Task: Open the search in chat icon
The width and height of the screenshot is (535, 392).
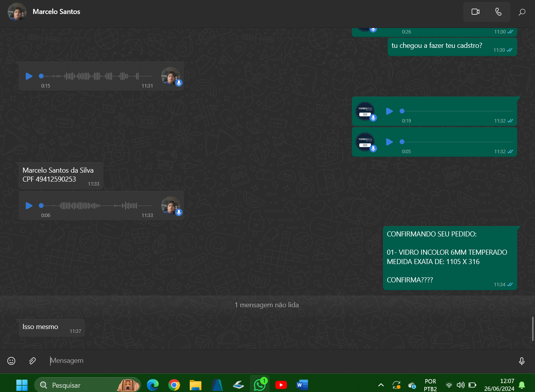Action: coord(522,12)
